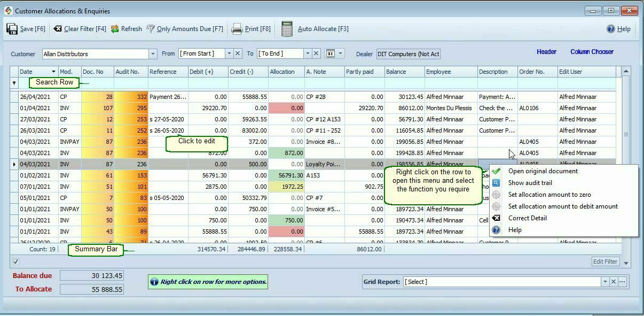Click yellow allocation cell showing 1972.25
The height and width of the screenshot is (316, 644).
pyautogui.click(x=286, y=187)
